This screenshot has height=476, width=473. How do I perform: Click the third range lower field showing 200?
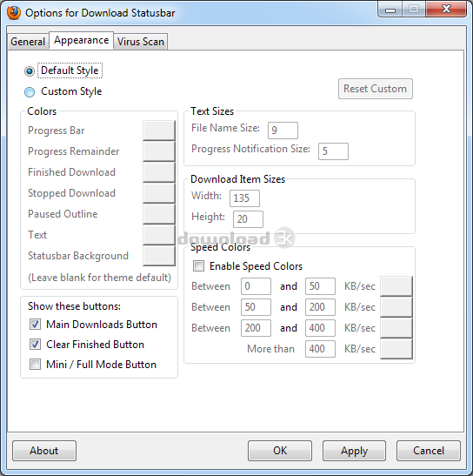(256, 328)
